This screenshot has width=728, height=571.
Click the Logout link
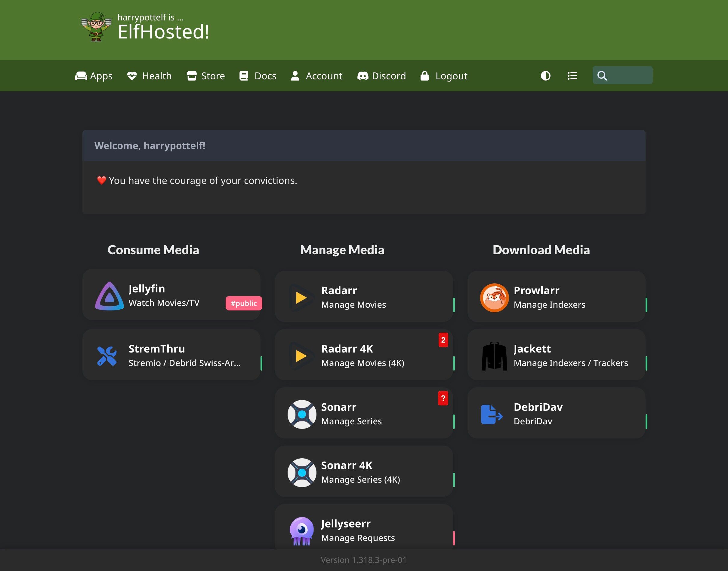pyautogui.click(x=444, y=76)
